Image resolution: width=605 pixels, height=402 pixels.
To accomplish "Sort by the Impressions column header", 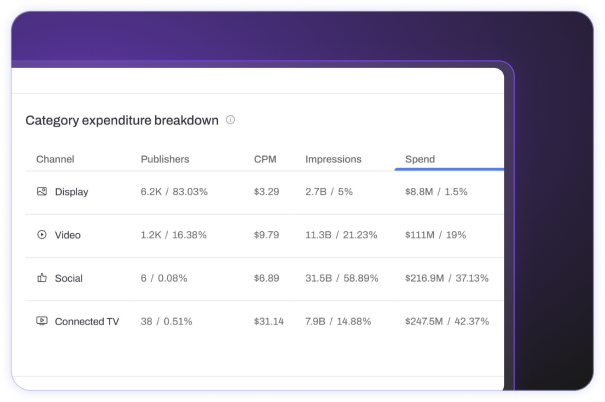I will click(x=333, y=159).
